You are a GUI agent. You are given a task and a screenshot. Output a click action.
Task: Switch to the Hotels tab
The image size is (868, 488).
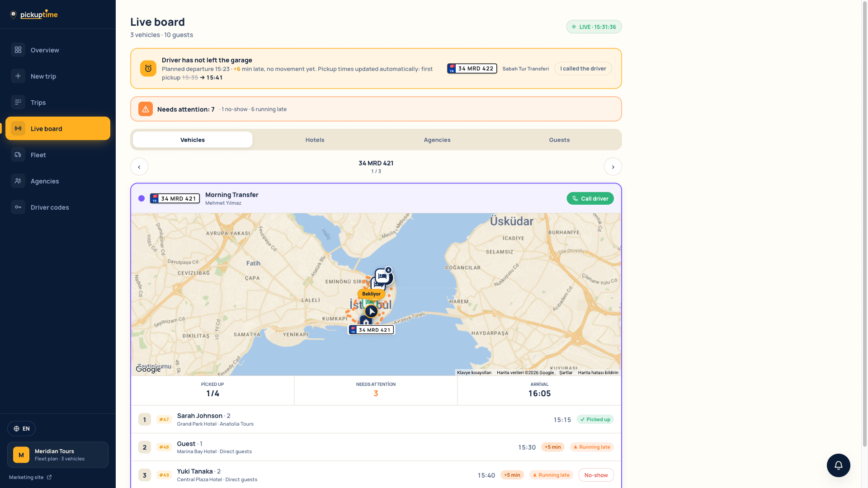point(315,140)
